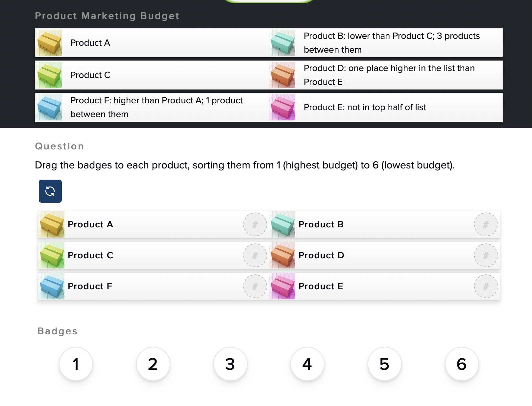Select the orange Product D box icon
Screen dimensions: 532x406
282,255
